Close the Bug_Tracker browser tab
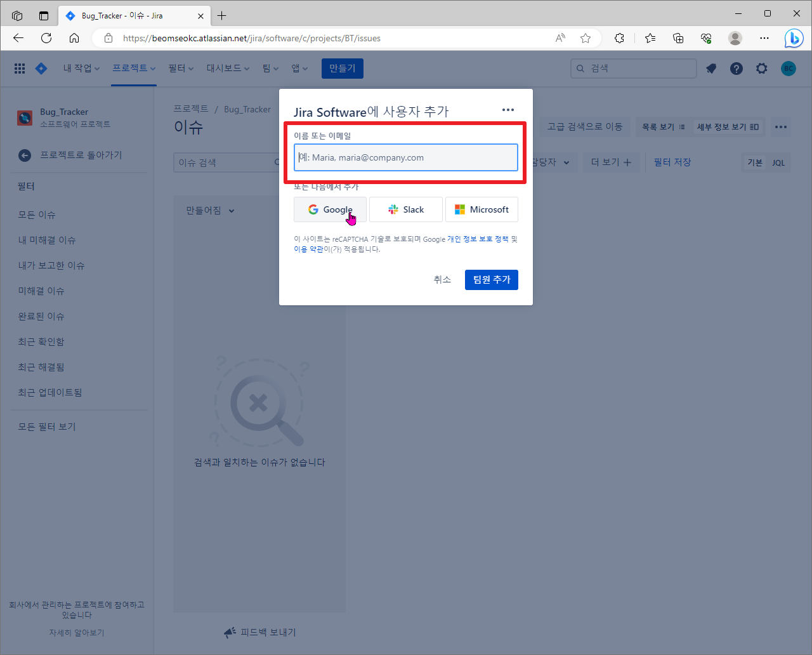 (x=201, y=15)
